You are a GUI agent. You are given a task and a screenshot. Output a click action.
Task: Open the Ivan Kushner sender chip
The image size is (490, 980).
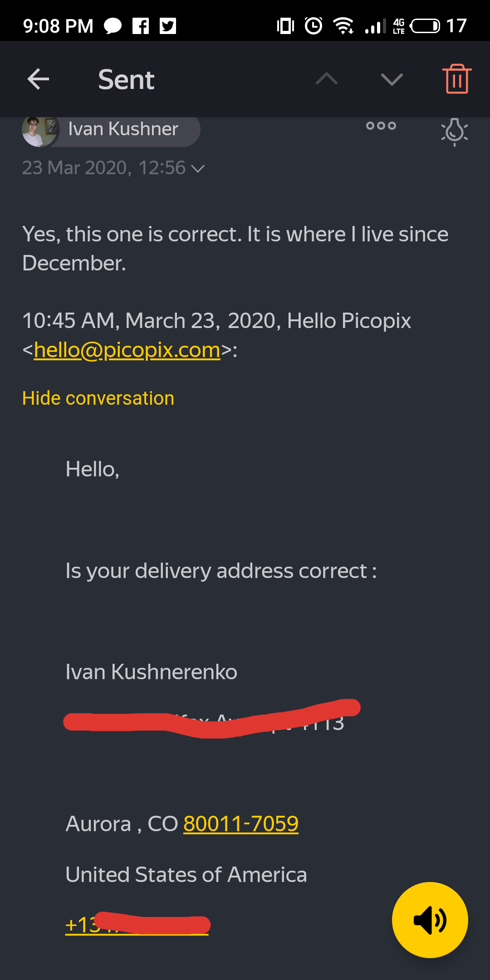click(111, 129)
